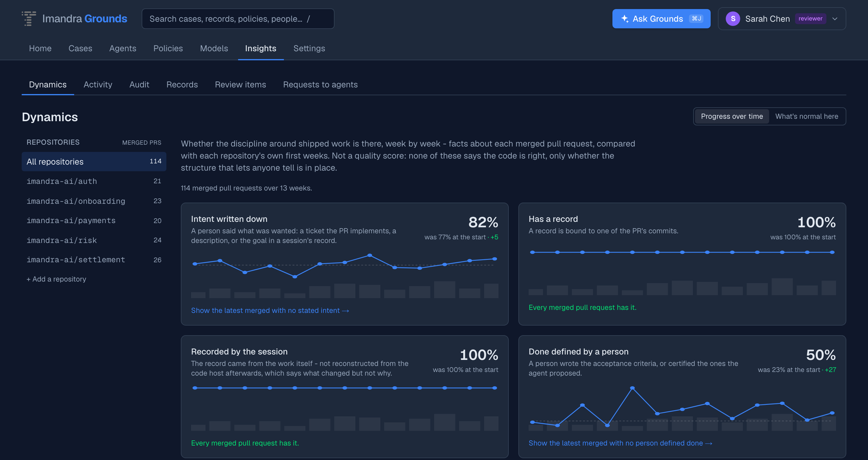The height and width of the screenshot is (460, 868).
Task: Click the 82% value on Intent written down
Action: [x=483, y=222]
